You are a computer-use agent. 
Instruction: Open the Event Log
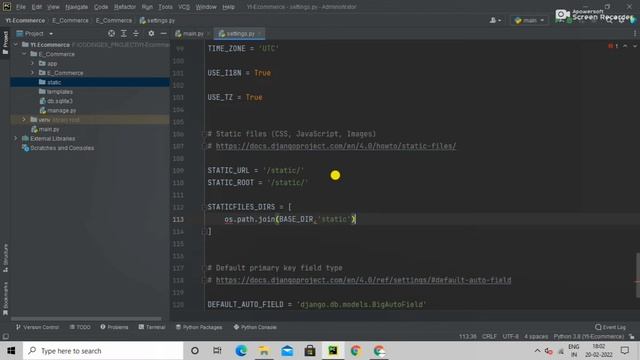[x=610, y=327]
